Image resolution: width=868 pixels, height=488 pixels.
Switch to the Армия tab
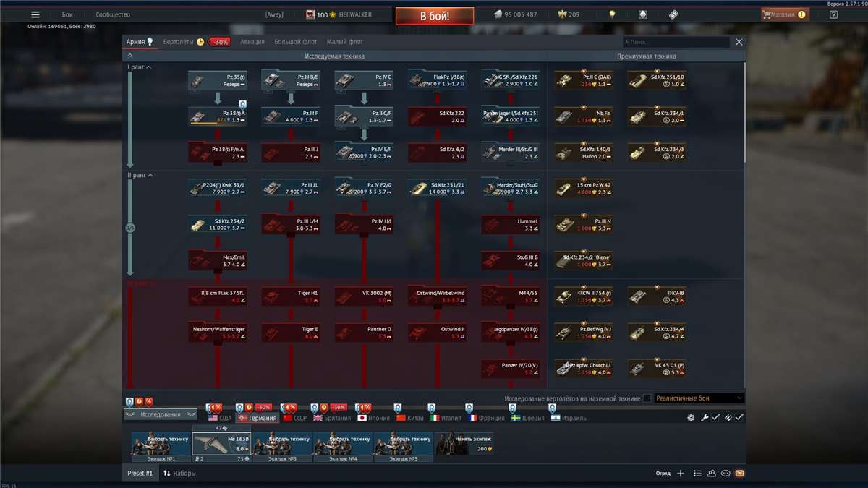pyautogui.click(x=140, y=42)
